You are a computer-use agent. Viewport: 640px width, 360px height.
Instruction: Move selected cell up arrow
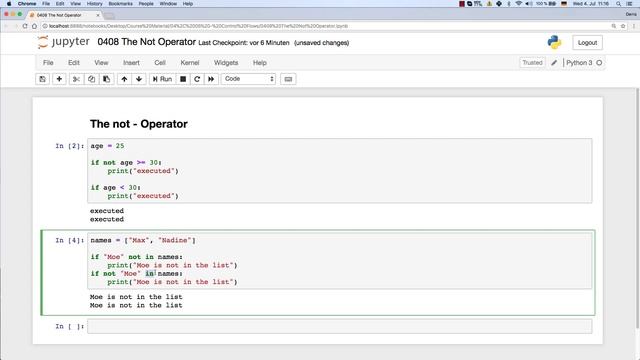(x=124, y=79)
